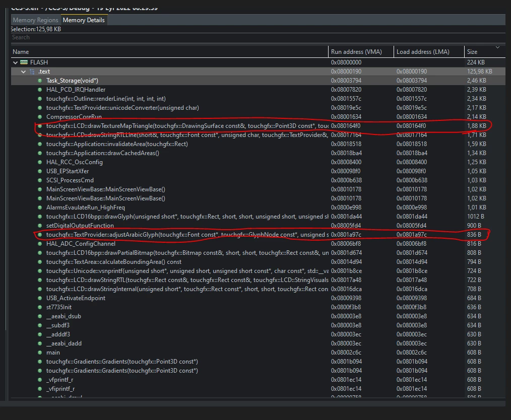Image resolution: width=511 pixels, height=420 pixels.
Task: Select symbol icon next to st7735Init
Action: (40, 307)
